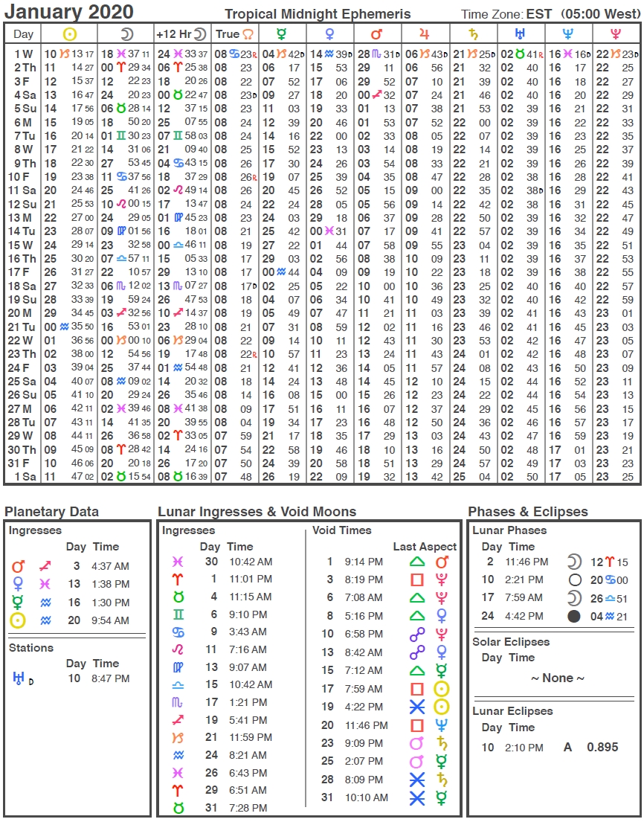Screen dimensions: 644x822
Task: Select the 10 F date row label
Action: [19, 177]
